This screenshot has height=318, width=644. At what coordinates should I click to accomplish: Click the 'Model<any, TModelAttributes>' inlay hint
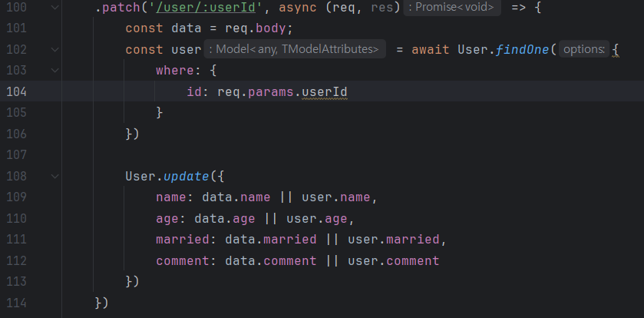pyautogui.click(x=295, y=49)
